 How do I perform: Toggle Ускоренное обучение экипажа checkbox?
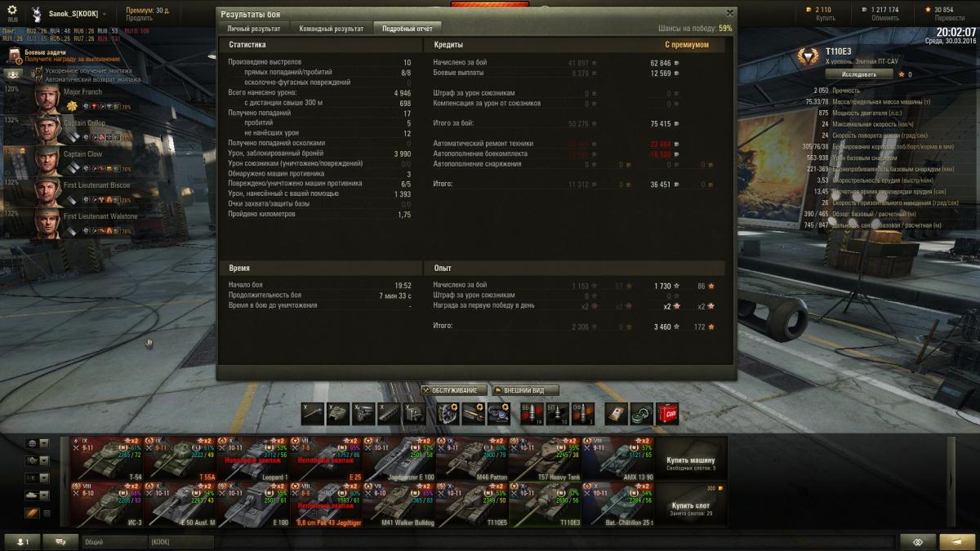[39, 71]
